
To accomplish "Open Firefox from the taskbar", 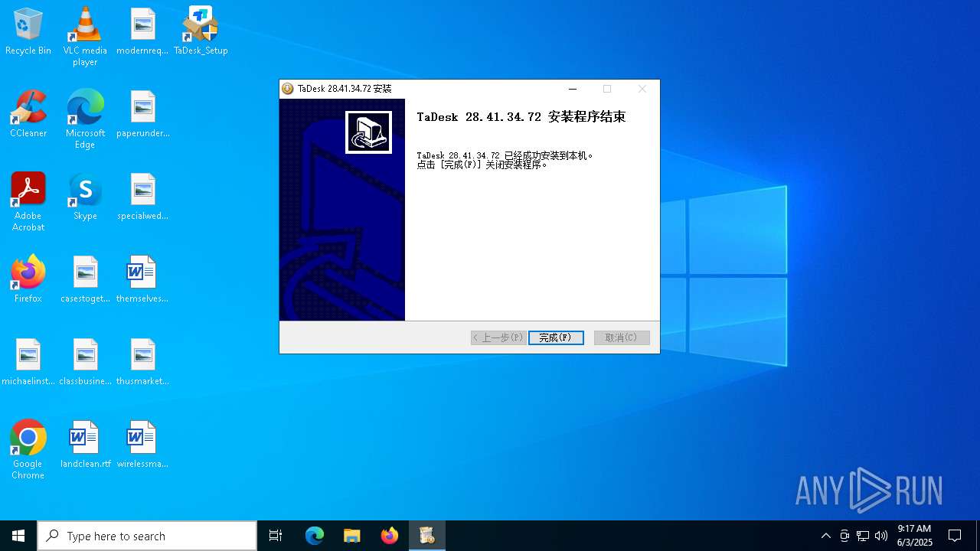I will pos(389,536).
